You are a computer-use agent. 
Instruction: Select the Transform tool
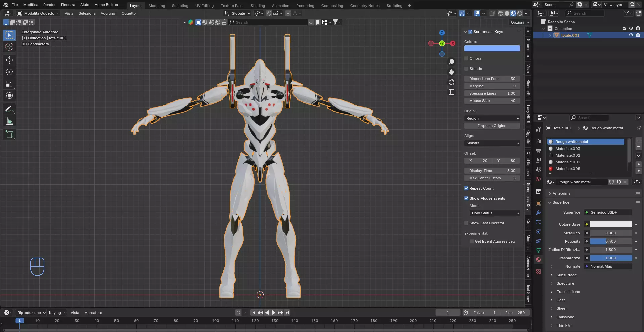point(9,95)
